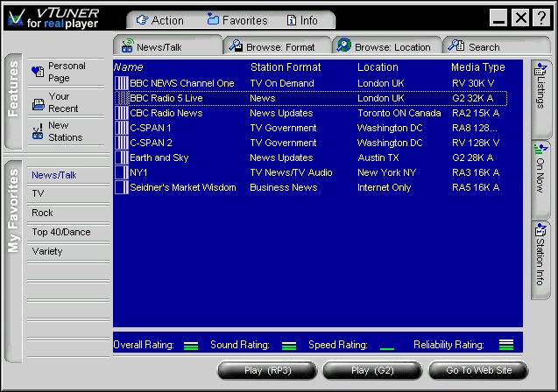Click the heart icon for Personal Page

38,72
